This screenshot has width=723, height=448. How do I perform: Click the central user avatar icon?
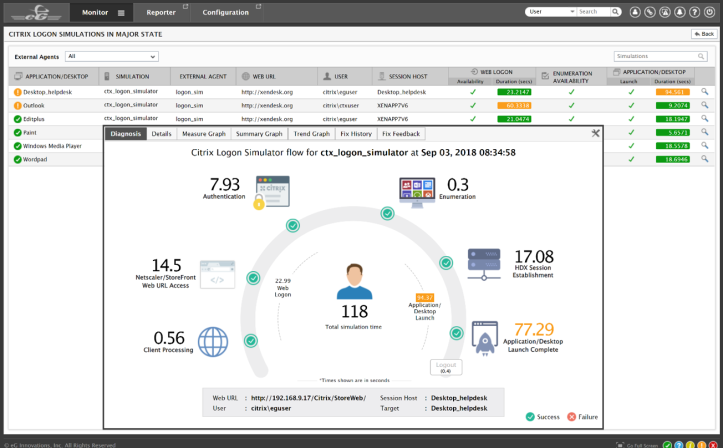pyautogui.click(x=354, y=281)
